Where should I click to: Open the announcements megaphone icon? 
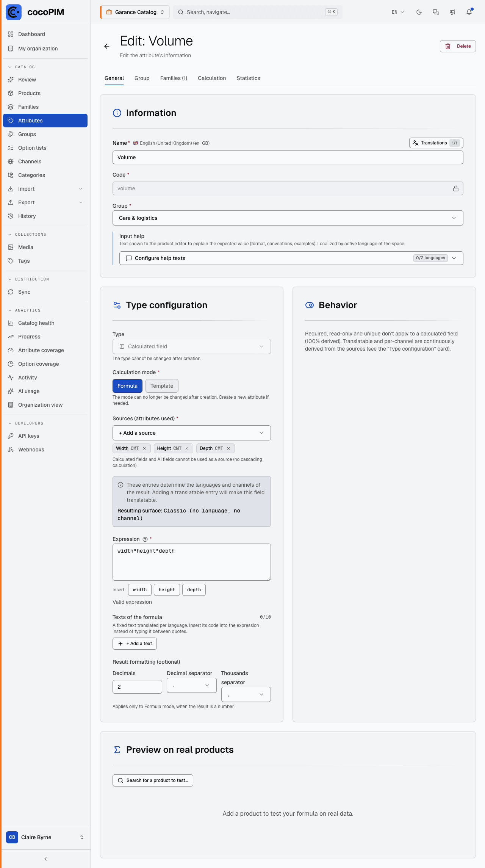point(452,12)
